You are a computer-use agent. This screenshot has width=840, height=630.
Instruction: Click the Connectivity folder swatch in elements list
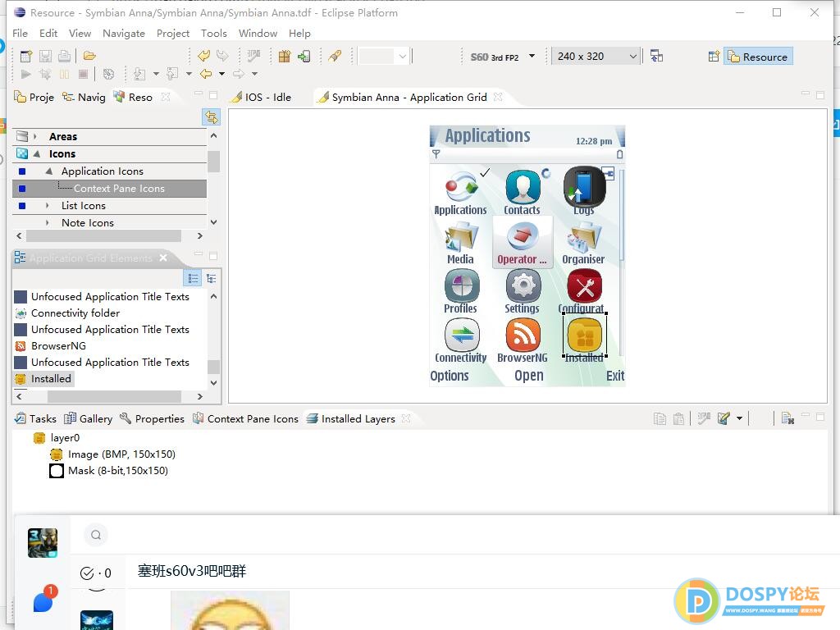[x=21, y=313]
